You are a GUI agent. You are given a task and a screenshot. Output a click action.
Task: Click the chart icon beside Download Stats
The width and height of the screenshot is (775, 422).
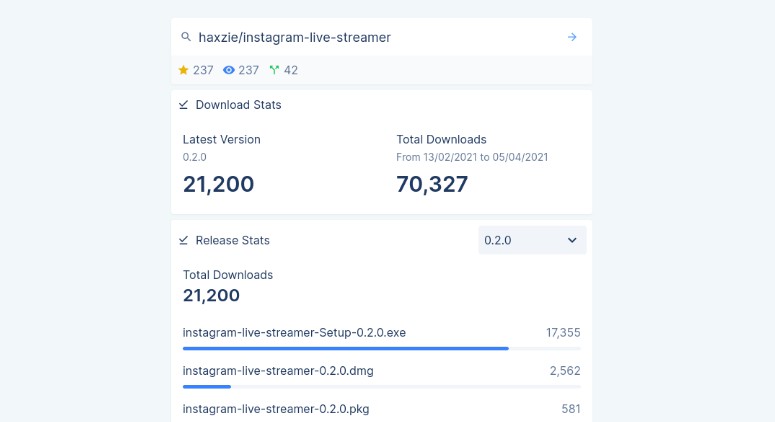click(184, 105)
